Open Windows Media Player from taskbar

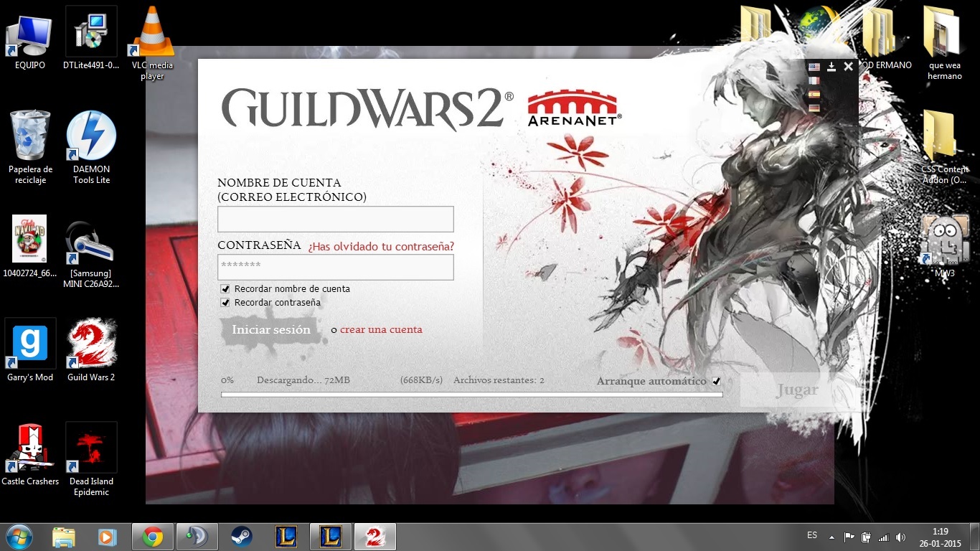(x=106, y=537)
